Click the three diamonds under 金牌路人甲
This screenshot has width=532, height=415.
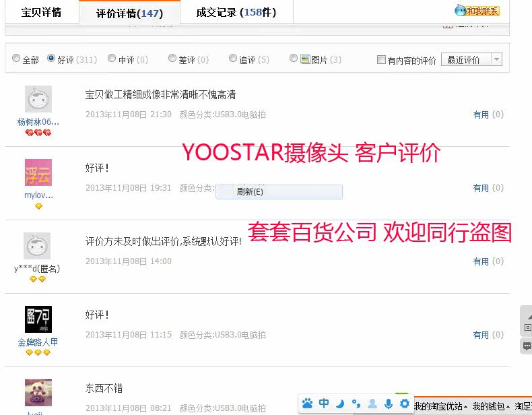pyautogui.click(x=38, y=352)
